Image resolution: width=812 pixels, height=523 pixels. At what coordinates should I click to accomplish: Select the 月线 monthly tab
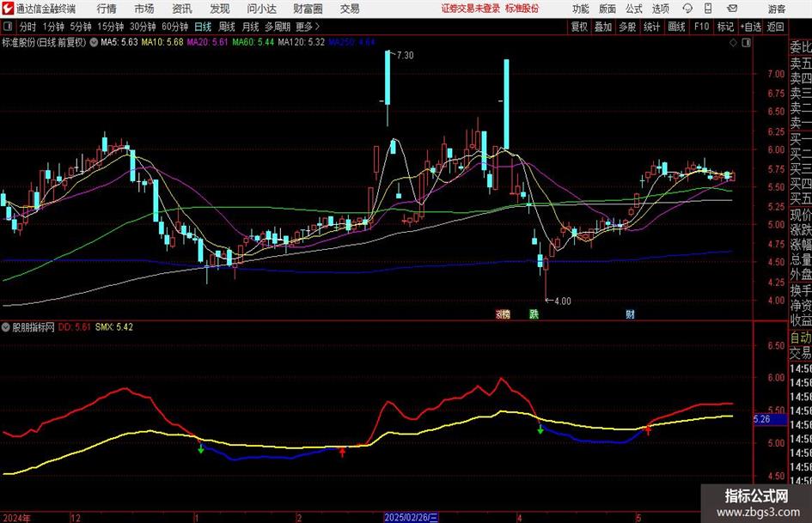click(251, 27)
